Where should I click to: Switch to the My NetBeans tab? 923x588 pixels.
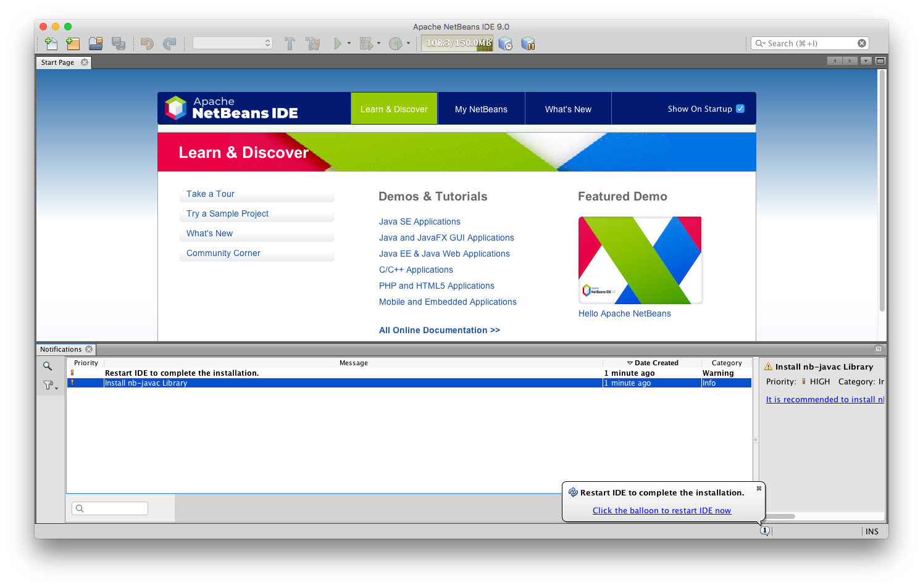(x=481, y=108)
